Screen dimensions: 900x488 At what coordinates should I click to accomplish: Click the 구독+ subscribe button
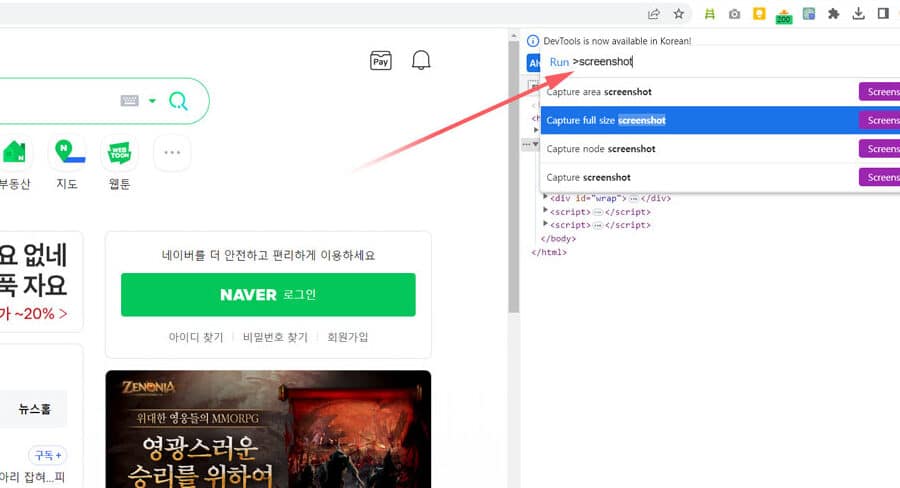click(x=48, y=455)
